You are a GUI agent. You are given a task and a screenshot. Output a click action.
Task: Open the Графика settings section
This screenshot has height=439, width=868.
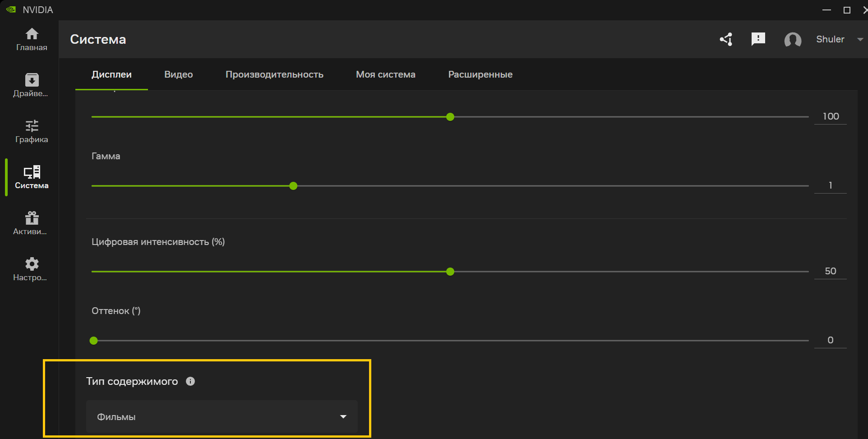(x=32, y=131)
